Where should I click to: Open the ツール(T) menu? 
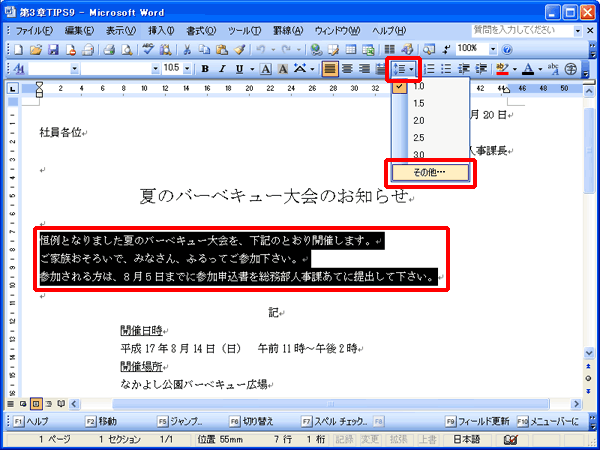(244, 31)
